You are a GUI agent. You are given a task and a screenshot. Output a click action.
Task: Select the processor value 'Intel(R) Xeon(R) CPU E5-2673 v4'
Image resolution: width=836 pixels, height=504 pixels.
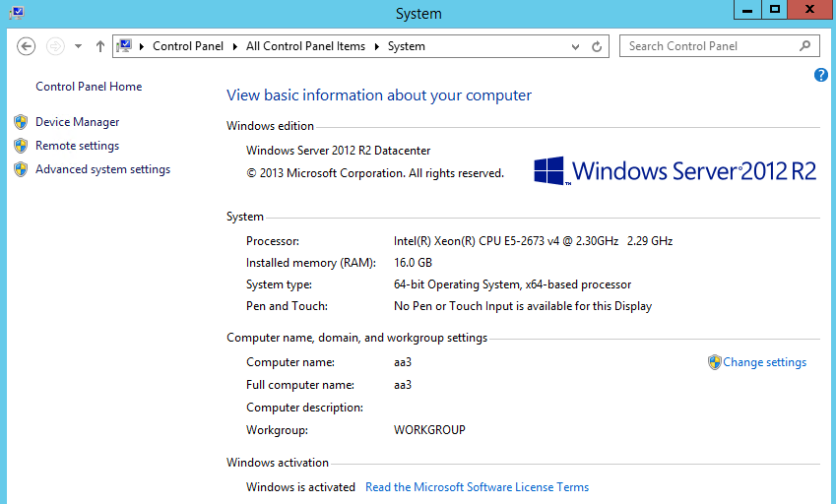pyautogui.click(x=477, y=241)
